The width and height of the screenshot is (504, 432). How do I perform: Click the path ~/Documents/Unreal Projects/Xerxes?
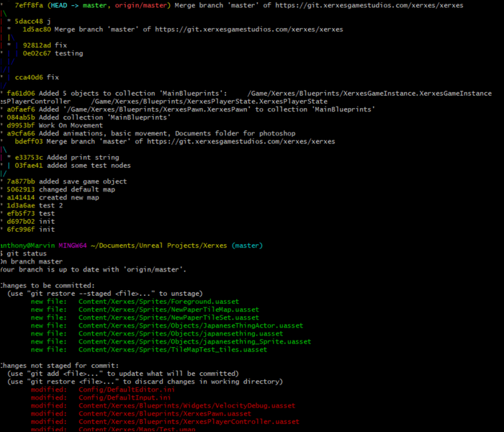tap(159, 246)
